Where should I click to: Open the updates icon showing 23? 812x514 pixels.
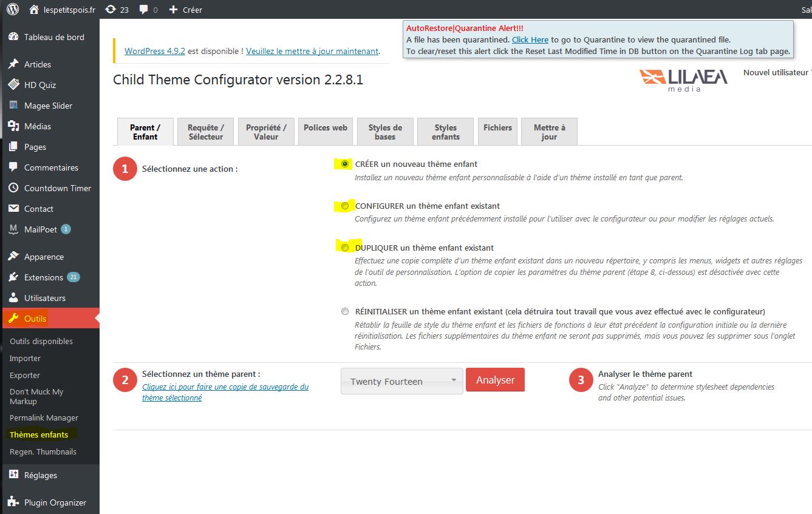coord(111,9)
